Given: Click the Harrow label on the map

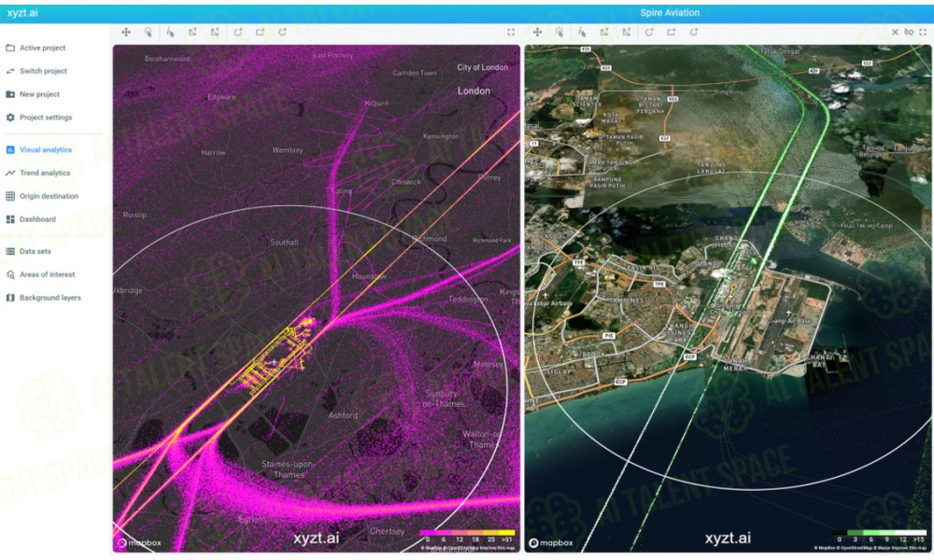Looking at the screenshot, I should coord(213,153).
